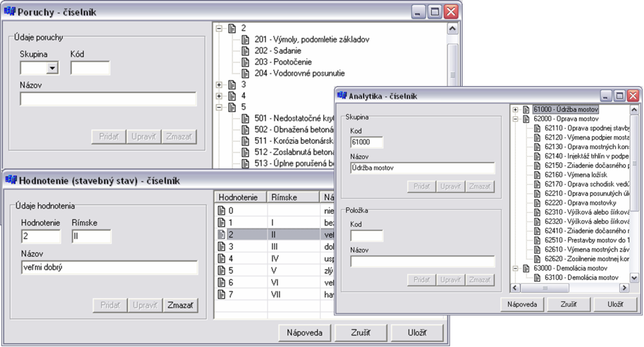This screenshot has height=347, width=644.
Task: Click the Hodnotenie column header
Action: 241,197
